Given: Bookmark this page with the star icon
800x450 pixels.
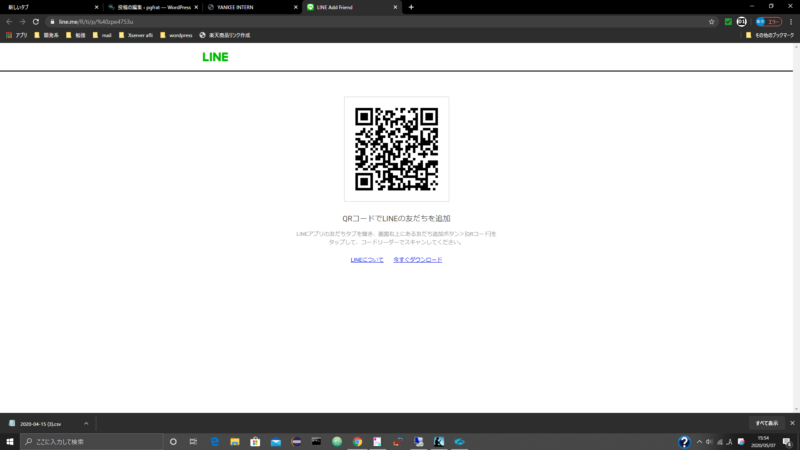Looking at the screenshot, I should click(712, 22).
